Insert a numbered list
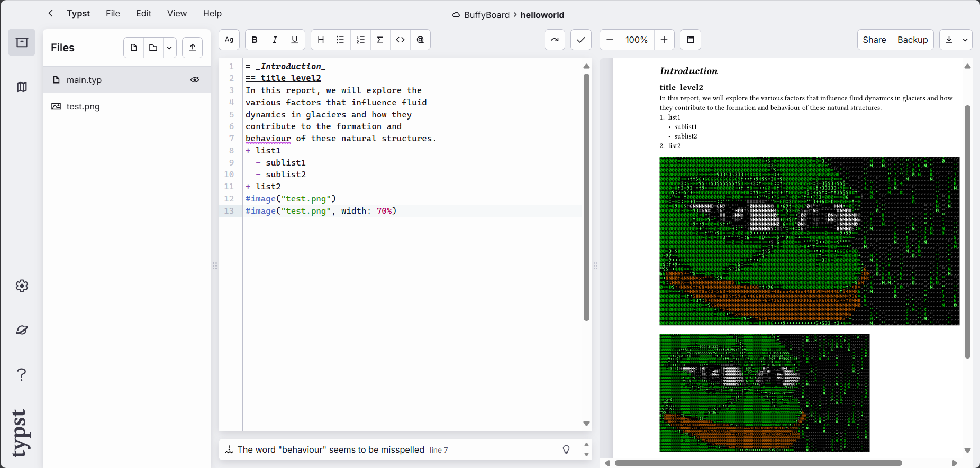 coord(360,40)
